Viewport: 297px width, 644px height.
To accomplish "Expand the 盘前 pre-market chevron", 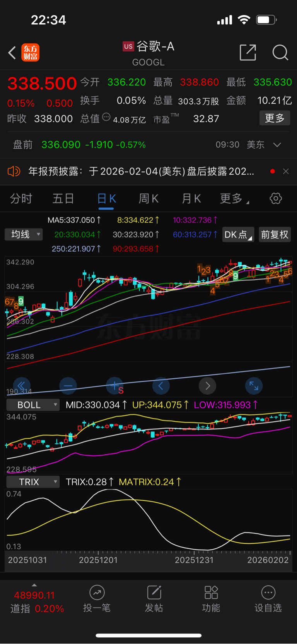I will pos(277,145).
